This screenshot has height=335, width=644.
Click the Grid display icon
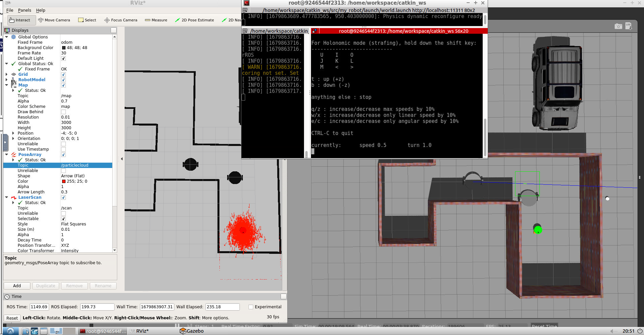(x=14, y=74)
